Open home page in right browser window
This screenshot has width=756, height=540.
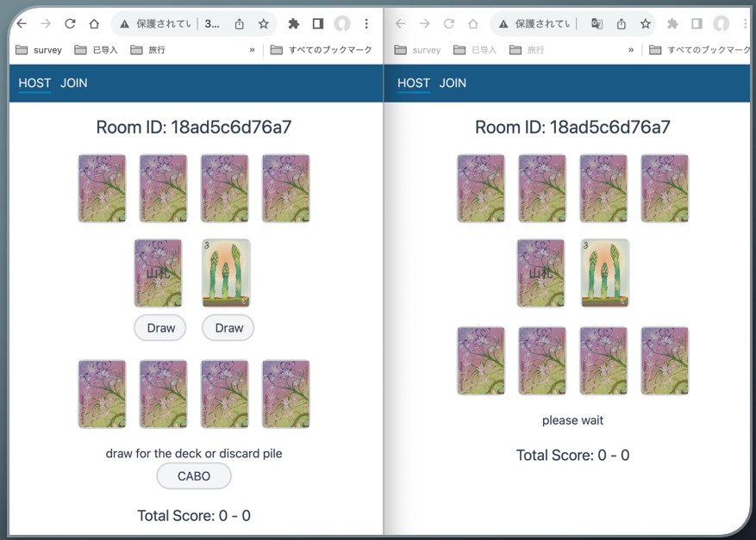[473, 23]
